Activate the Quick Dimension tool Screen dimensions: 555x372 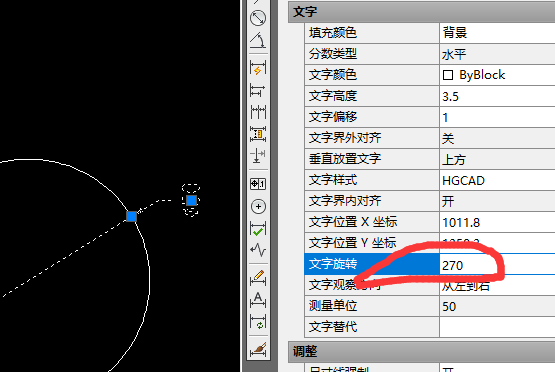[258, 68]
